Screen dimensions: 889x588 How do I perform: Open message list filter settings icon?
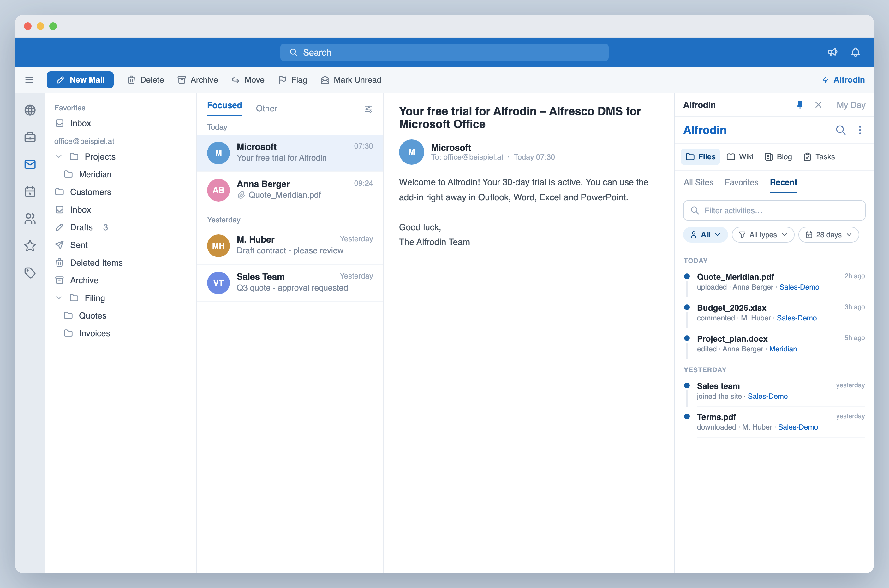pyautogui.click(x=368, y=109)
